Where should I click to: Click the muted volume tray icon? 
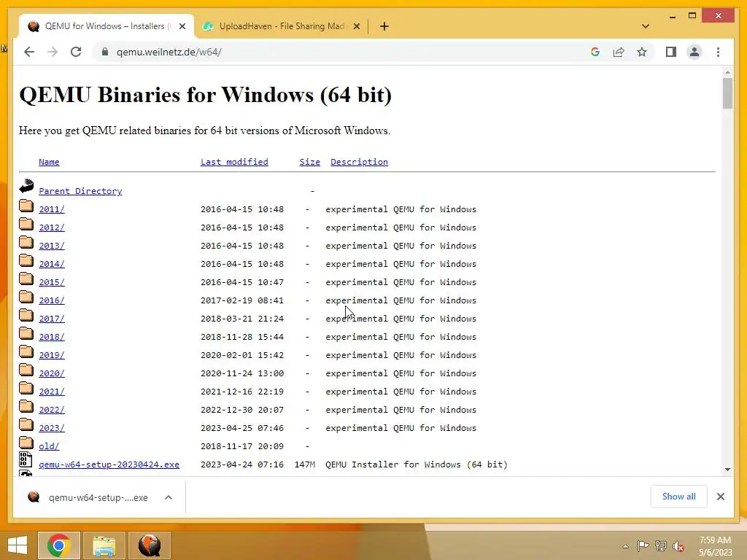(678, 546)
